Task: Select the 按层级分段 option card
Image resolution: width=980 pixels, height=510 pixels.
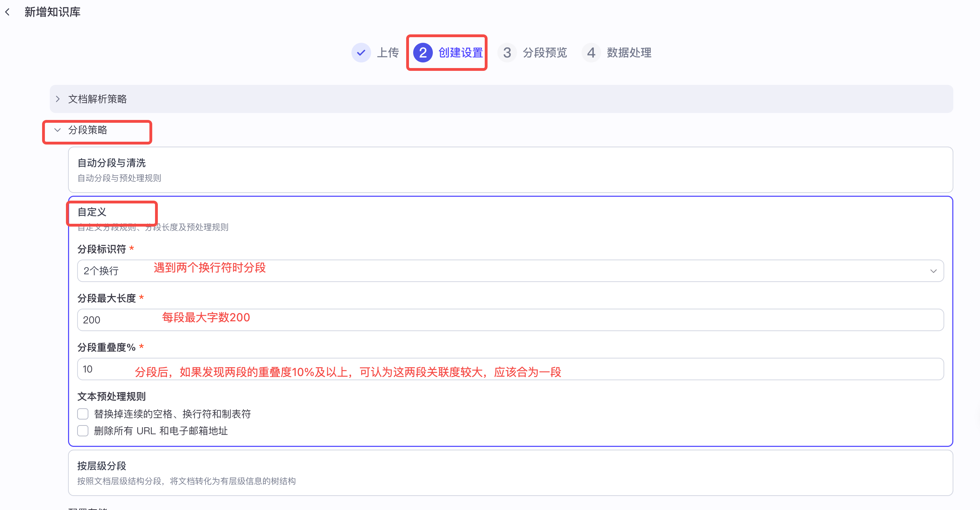Action: (510, 473)
